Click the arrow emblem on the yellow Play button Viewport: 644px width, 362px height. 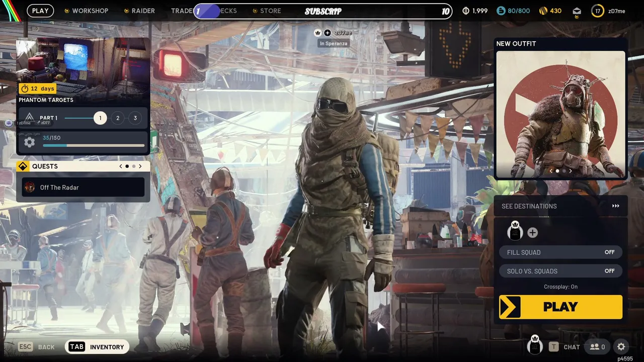point(510,307)
